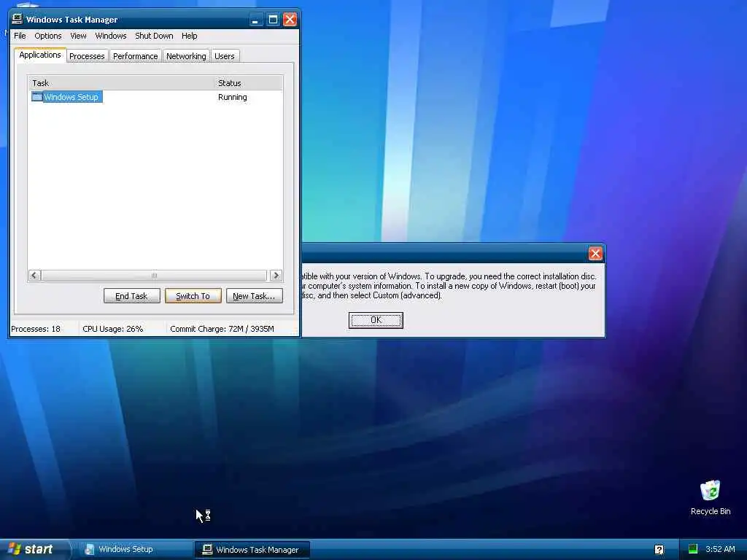This screenshot has width=747, height=560.
Task: Open the Recycle Bin desktop icon
Action: (711, 497)
